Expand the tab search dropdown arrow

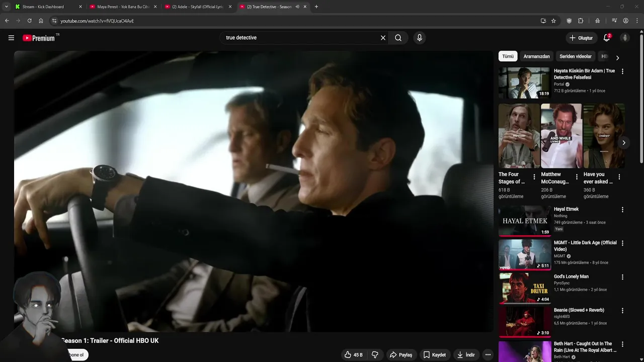click(6, 7)
